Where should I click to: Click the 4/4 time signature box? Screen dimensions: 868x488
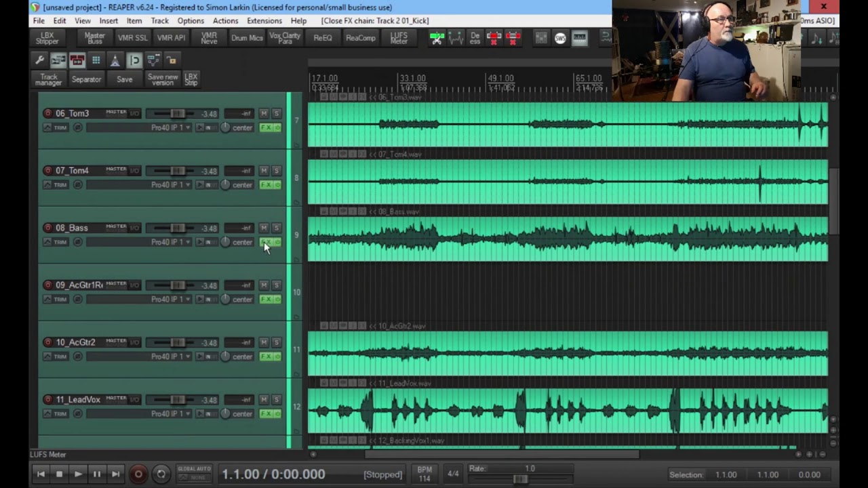(x=453, y=474)
